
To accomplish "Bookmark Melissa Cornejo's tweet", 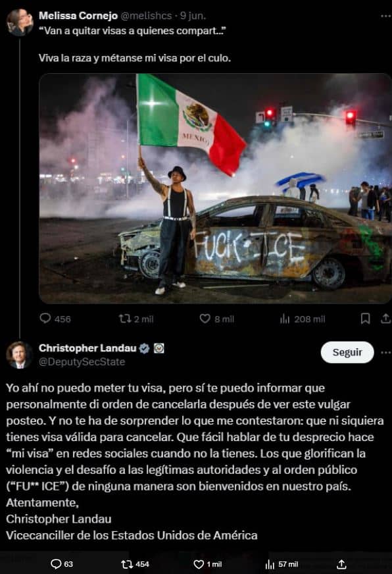I will (x=365, y=319).
